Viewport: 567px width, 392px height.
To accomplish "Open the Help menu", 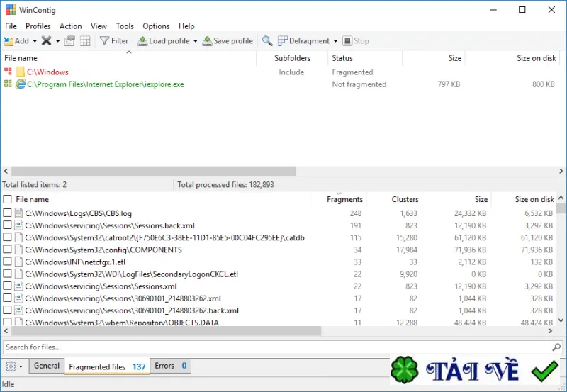I will [x=186, y=26].
